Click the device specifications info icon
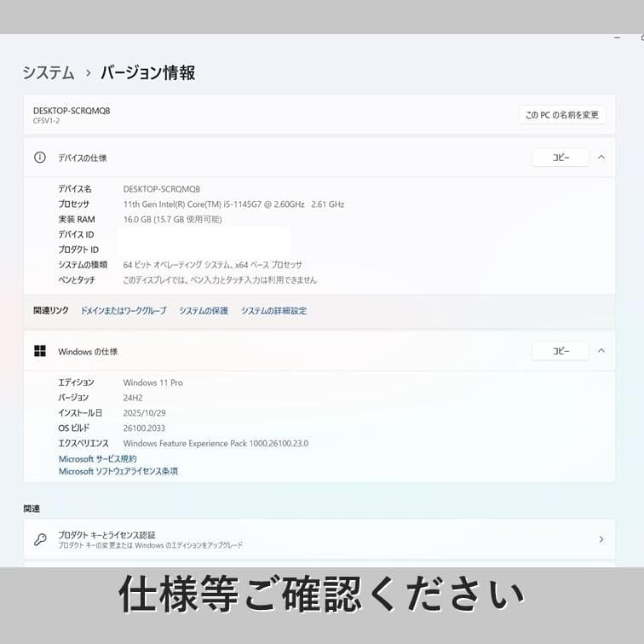The image size is (644, 644). (x=40, y=158)
